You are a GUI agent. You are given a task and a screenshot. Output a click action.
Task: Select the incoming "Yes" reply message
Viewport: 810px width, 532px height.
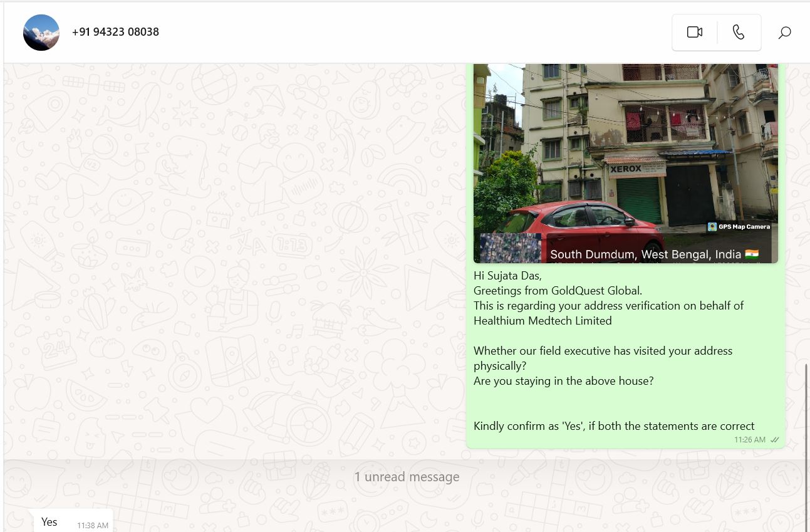pyautogui.click(x=73, y=521)
